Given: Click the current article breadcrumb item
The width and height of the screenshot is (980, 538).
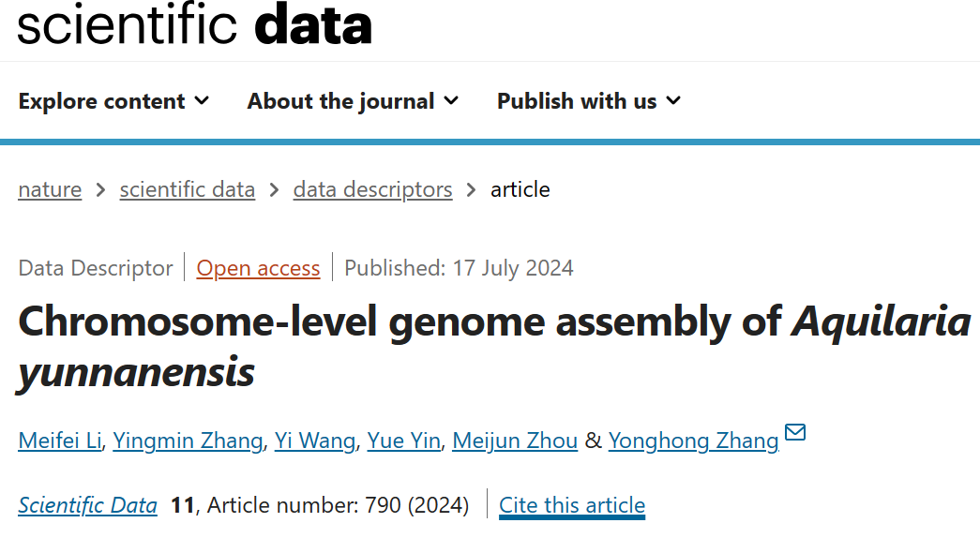Looking at the screenshot, I should pos(520,189).
